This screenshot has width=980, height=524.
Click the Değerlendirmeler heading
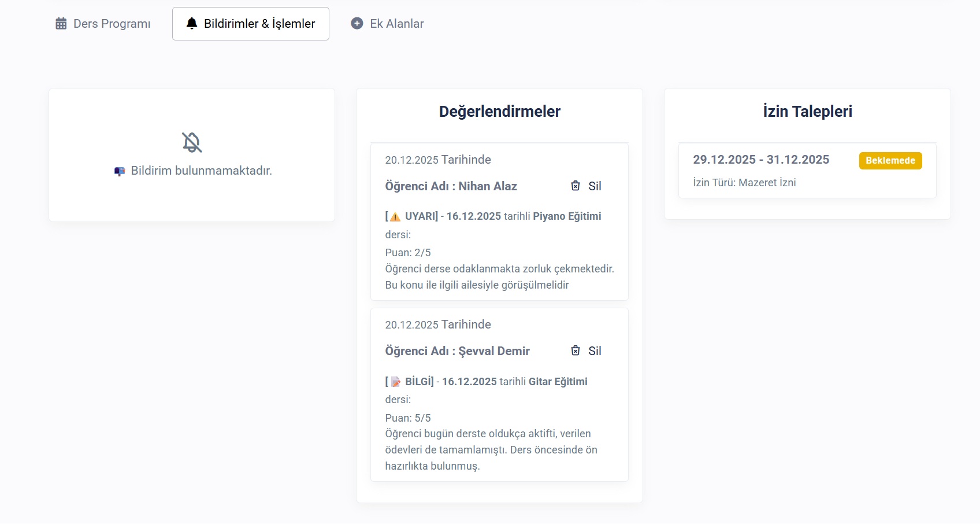[x=499, y=112]
